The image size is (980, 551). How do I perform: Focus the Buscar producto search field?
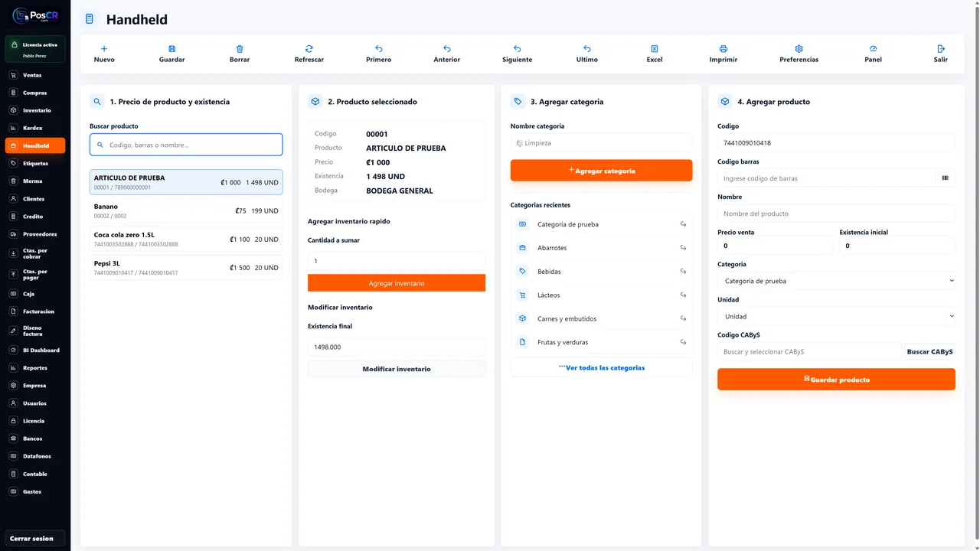point(186,145)
